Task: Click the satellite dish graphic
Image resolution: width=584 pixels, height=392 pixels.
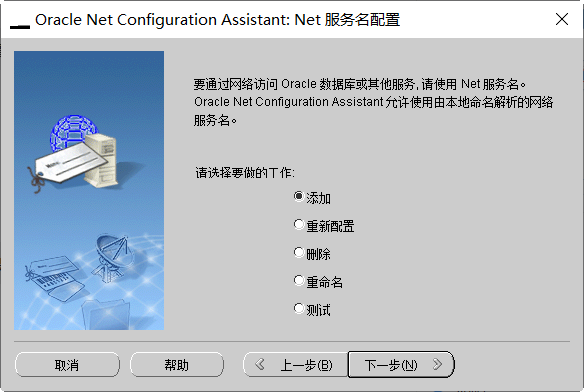Action: click(x=112, y=257)
